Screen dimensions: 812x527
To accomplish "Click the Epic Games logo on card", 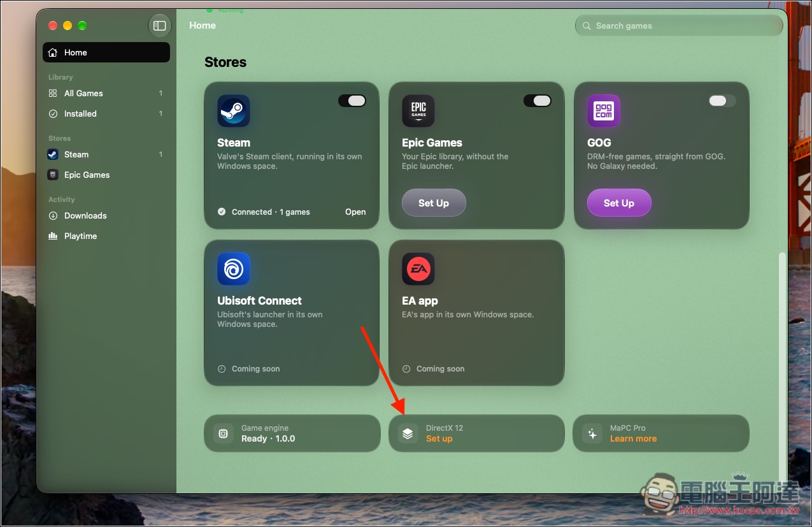I will [x=418, y=111].
